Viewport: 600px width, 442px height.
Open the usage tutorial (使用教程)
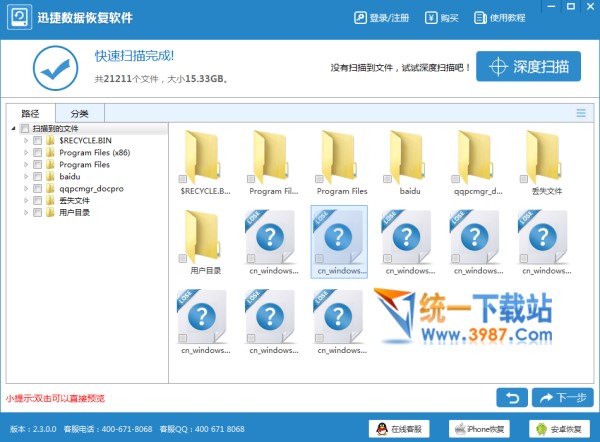tap(499, 18)
